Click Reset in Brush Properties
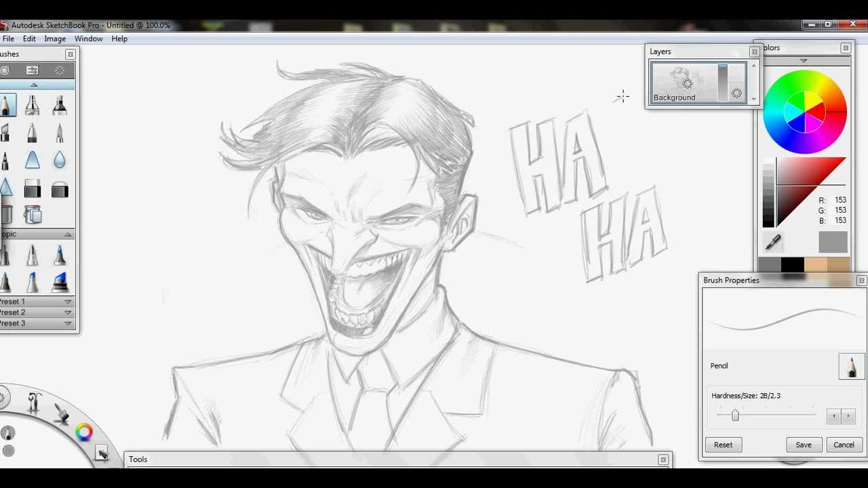The height and width of the screenshot is (488, 868). click(723, 445)
